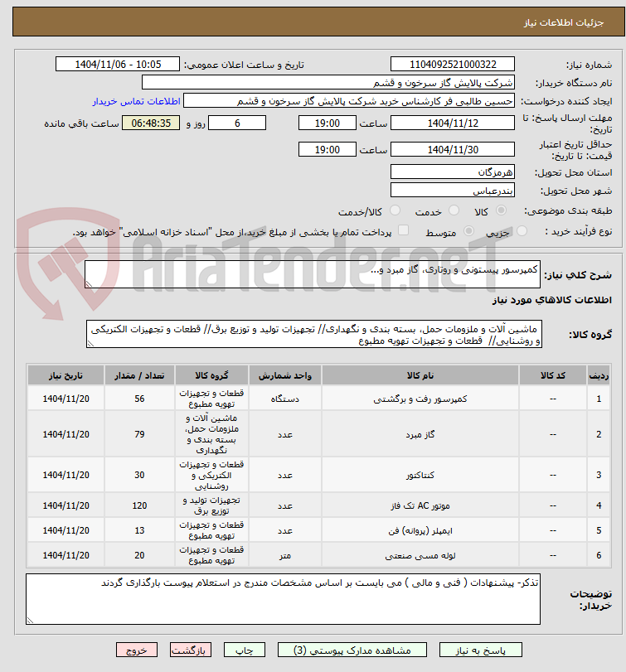Click the چاپ print button
626x672 pixels.
[245, 650]
